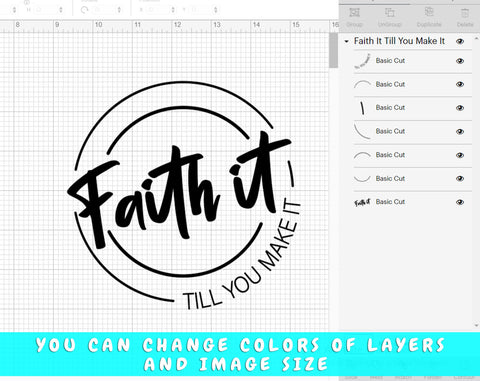Hide the bottom smile-arc Basic Cut layer
Image resolution: width=480 pixels, height=381 pixels.
coord(460,179)
